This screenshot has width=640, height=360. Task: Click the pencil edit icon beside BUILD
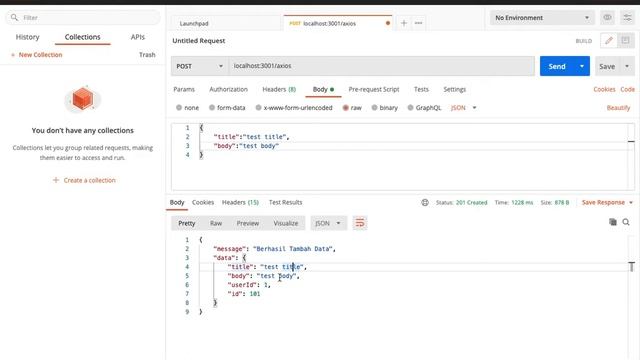(x=609, y=40)
